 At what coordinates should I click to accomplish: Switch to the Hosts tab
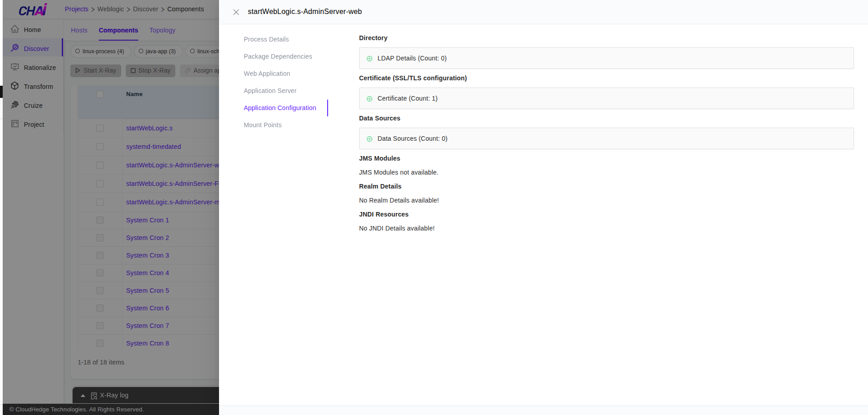pyautogui.click(x=79, y=30)
